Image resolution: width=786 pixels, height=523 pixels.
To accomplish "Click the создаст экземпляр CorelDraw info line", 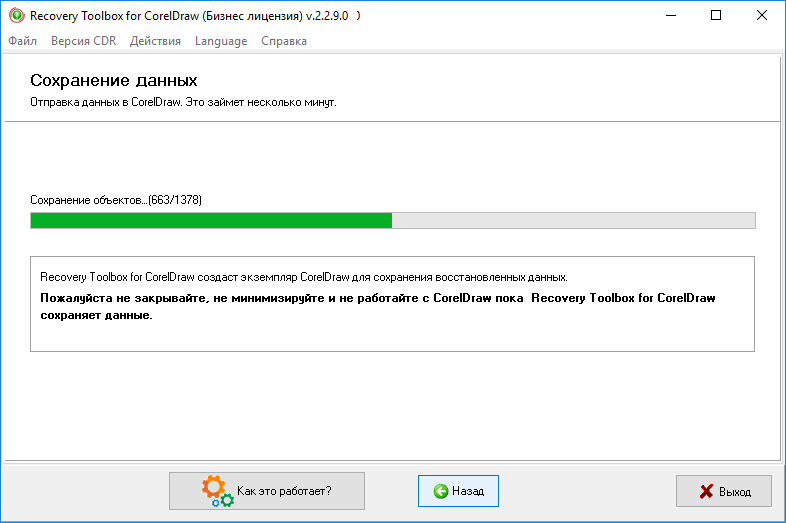I will click(304, 277).
